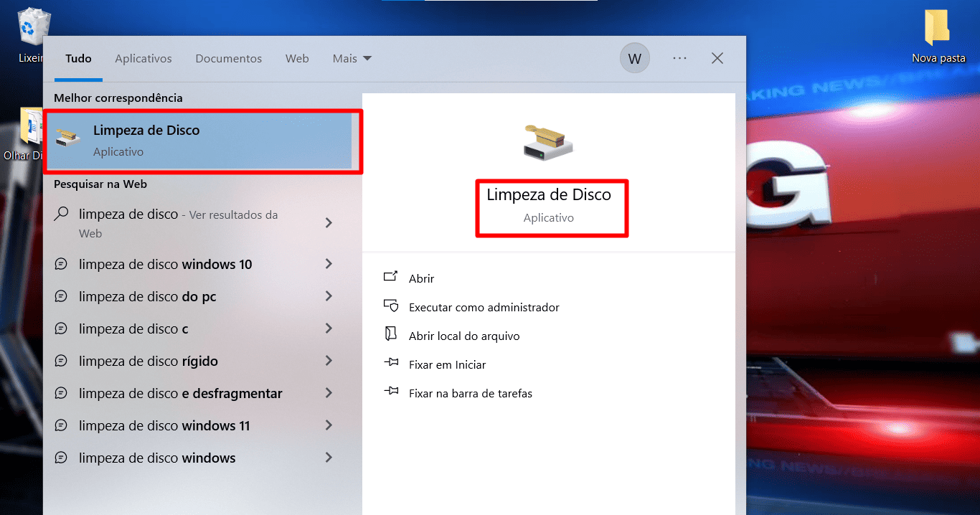980x515 pixels.
Task: Expand arrow for limpeza de disco windows 10
Action: [329, 264]
